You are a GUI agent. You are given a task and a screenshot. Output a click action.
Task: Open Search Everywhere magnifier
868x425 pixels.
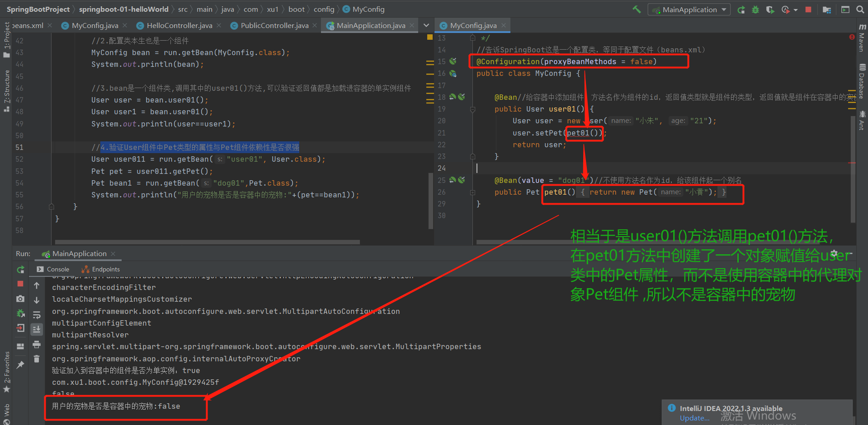[860, 9]
